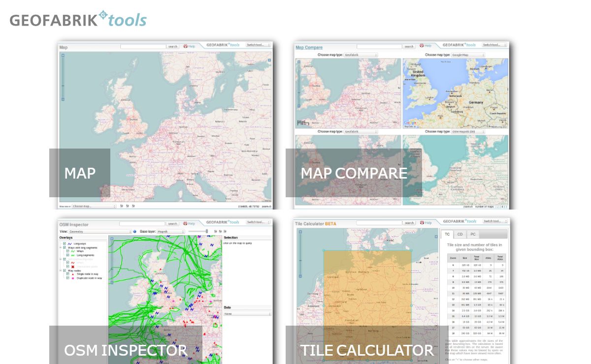
Task: Open Choose map dropdown below Map thumbnail
Action: 94,206
